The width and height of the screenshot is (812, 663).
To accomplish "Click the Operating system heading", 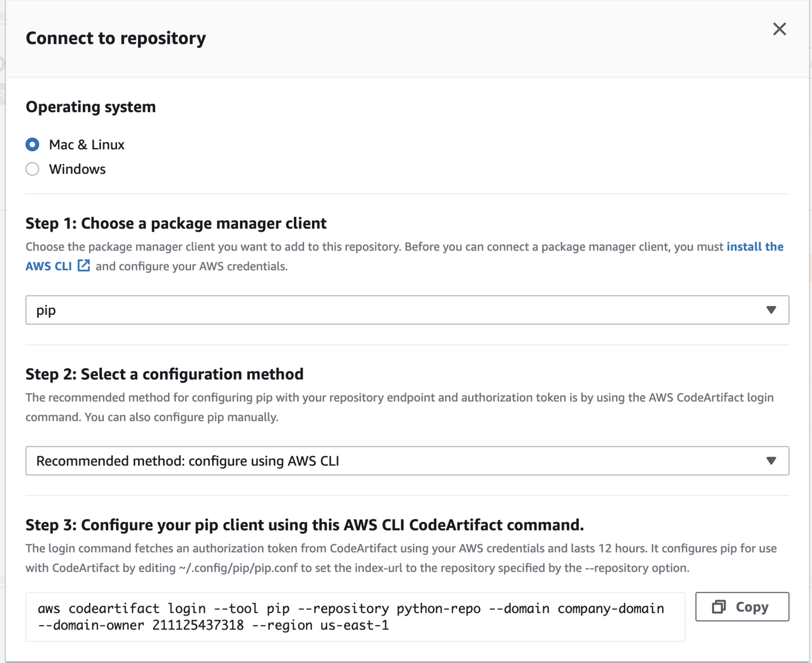I will pyautogui.click(x=91, y=107).
